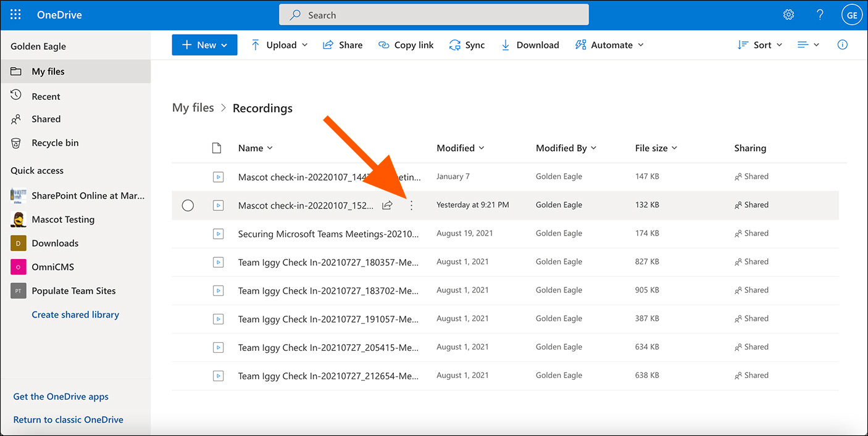This screenshot has width=868, height=436.
Task: Open the details pane info icon
Action: point(842,45)
